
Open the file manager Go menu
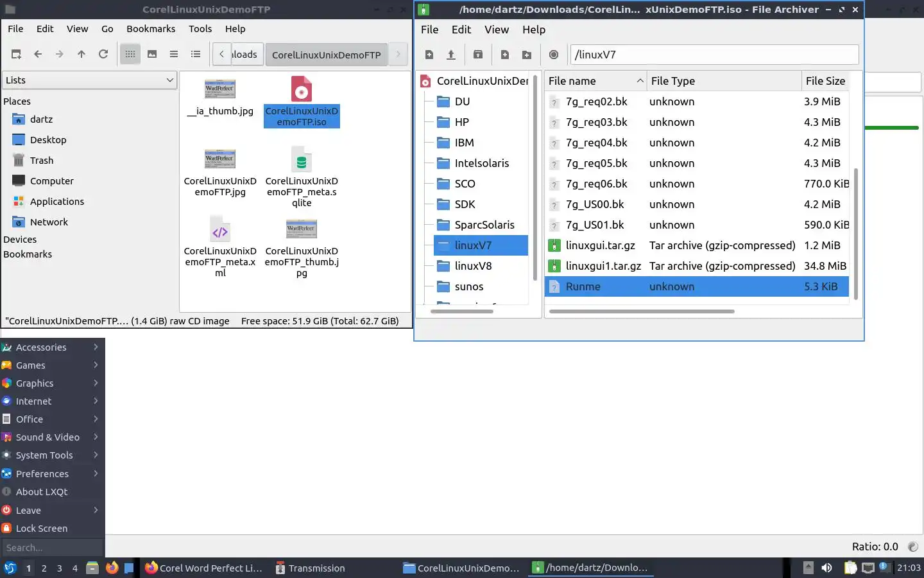[x=107, y=29]
